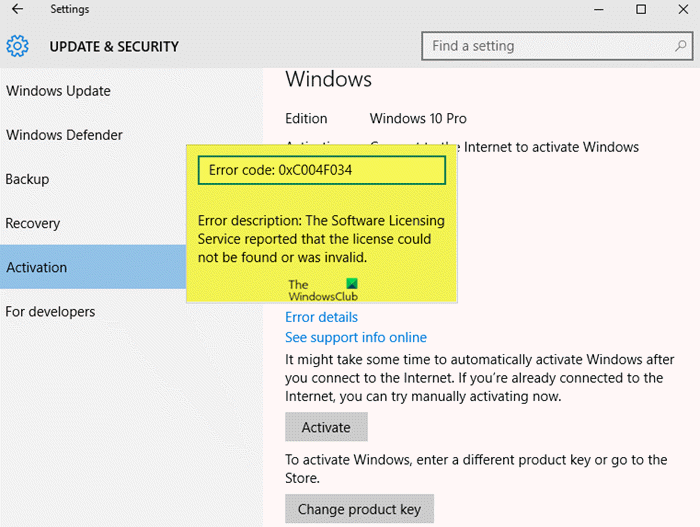Open the Error details link
This screenshot has width=700, height=527.
click(321, 317)
